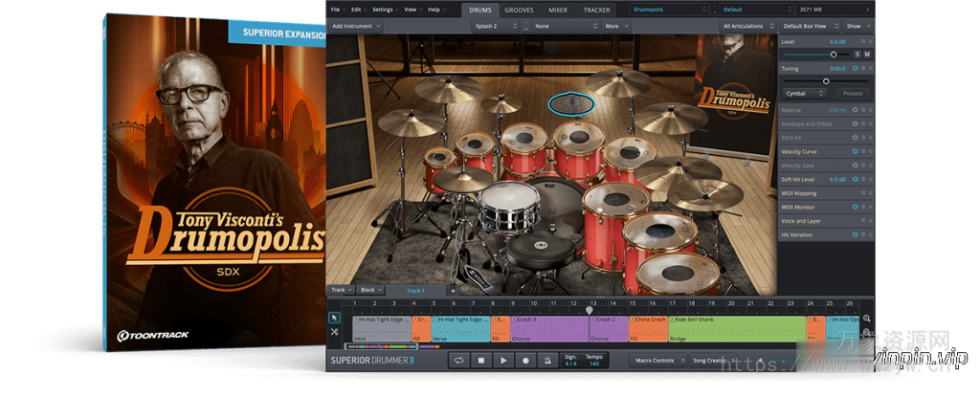Select the scissors cut tool

(x=334, y=332)
